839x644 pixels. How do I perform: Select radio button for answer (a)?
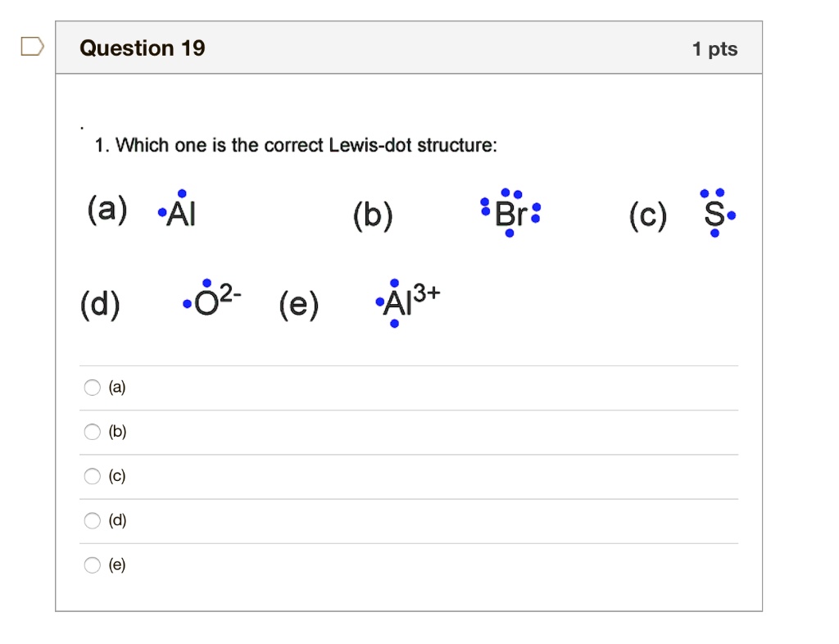pos(92,388)
